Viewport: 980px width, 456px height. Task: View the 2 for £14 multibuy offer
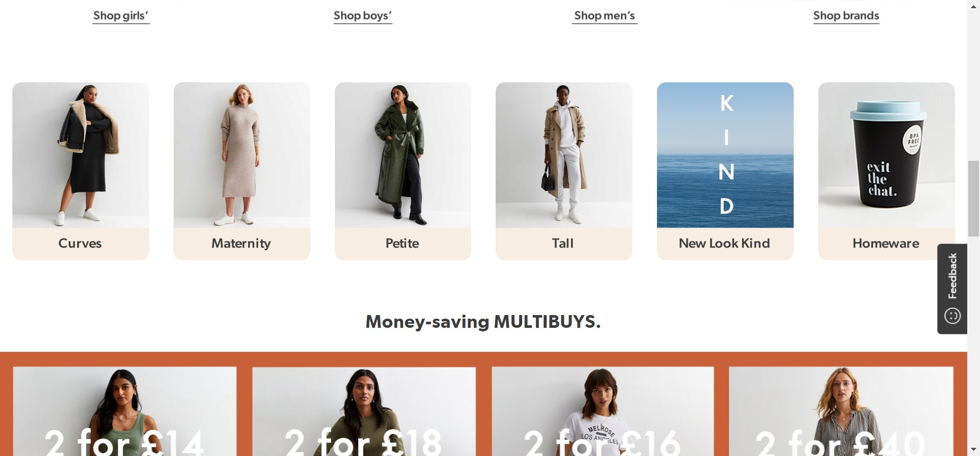[125, 411]
